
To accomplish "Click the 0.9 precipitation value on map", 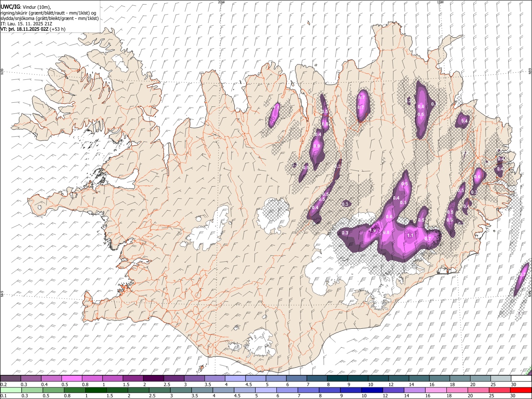I will [x=316, y=146].
